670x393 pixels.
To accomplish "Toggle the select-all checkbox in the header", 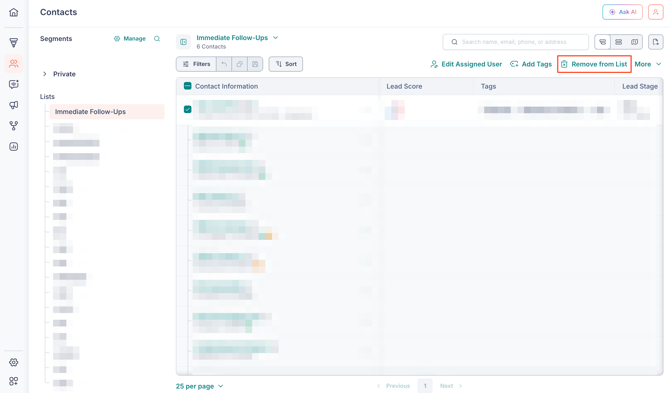I will point(188,86).
